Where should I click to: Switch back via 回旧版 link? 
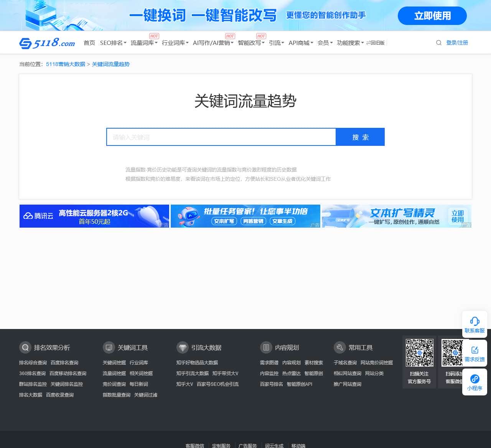tap(376, 43)
